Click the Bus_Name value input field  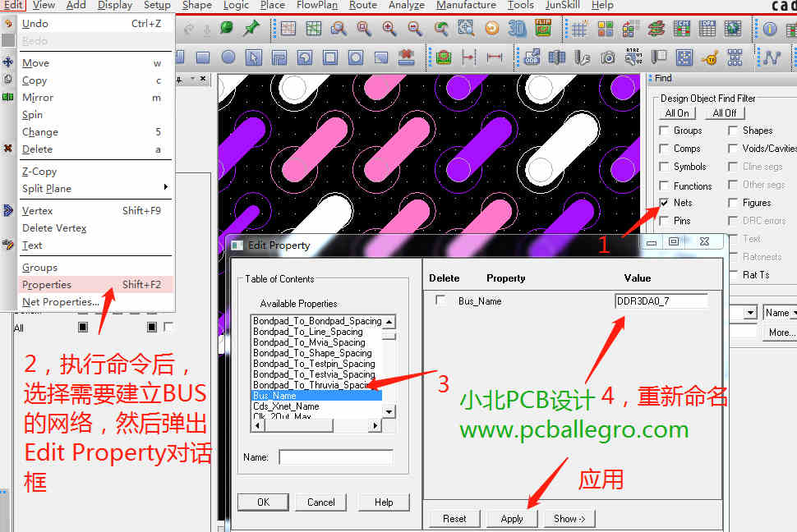[661, 301]
